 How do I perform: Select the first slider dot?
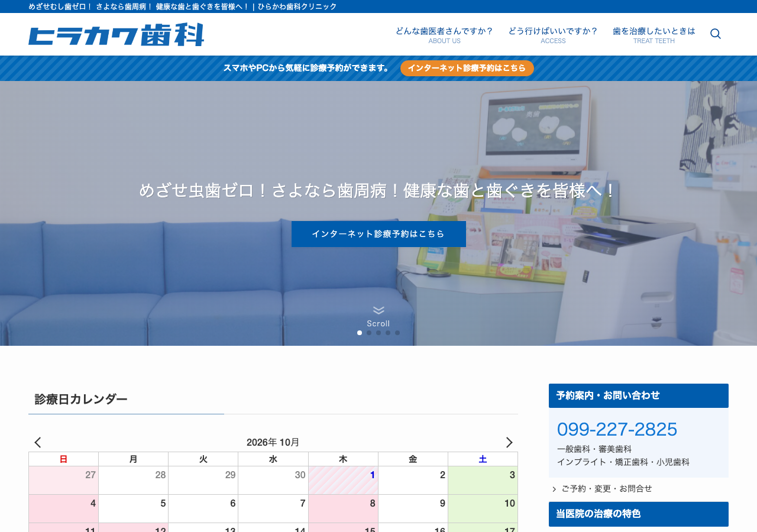360,333
